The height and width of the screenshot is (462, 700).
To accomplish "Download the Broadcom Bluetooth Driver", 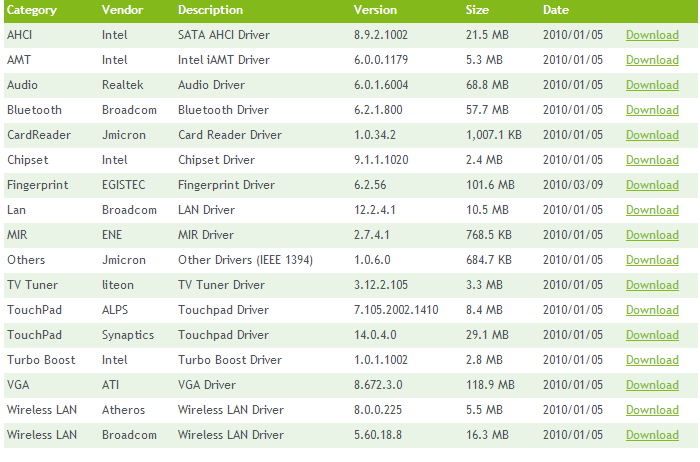I will click(x=652, y=110).
